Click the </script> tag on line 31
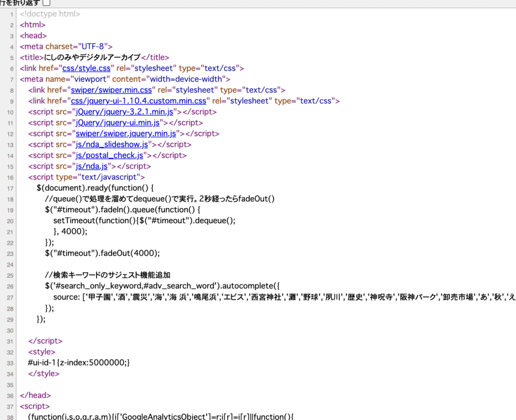This screenshot has width=516, height=420. coord(45,341)
